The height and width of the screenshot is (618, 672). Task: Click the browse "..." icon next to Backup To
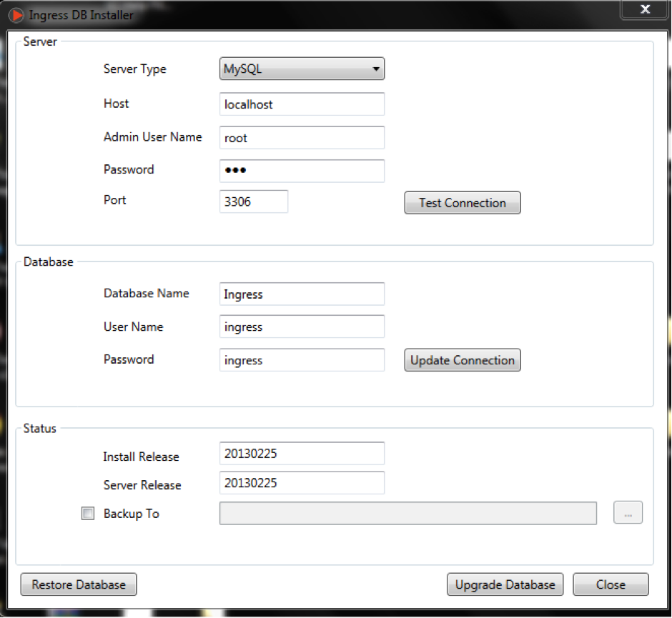[x=628, y=512]
